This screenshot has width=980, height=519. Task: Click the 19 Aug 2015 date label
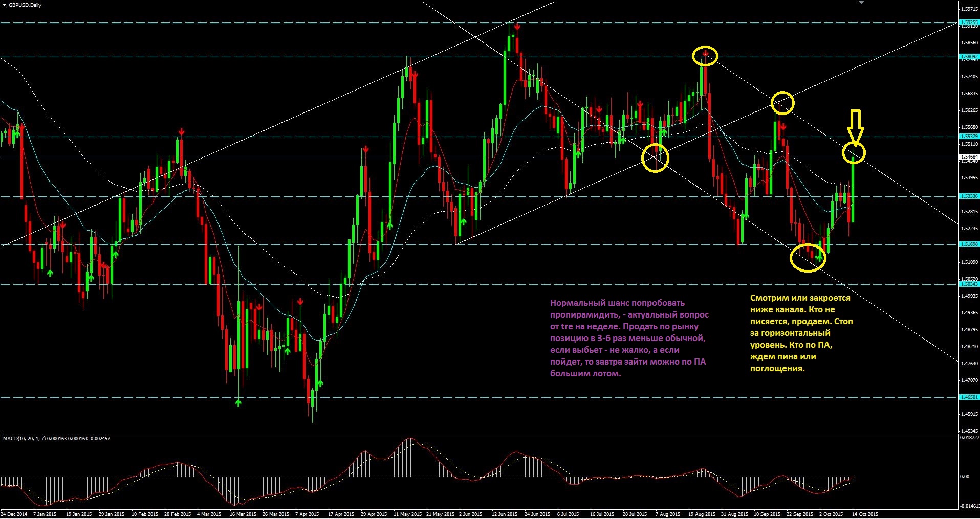coord(702,514)
